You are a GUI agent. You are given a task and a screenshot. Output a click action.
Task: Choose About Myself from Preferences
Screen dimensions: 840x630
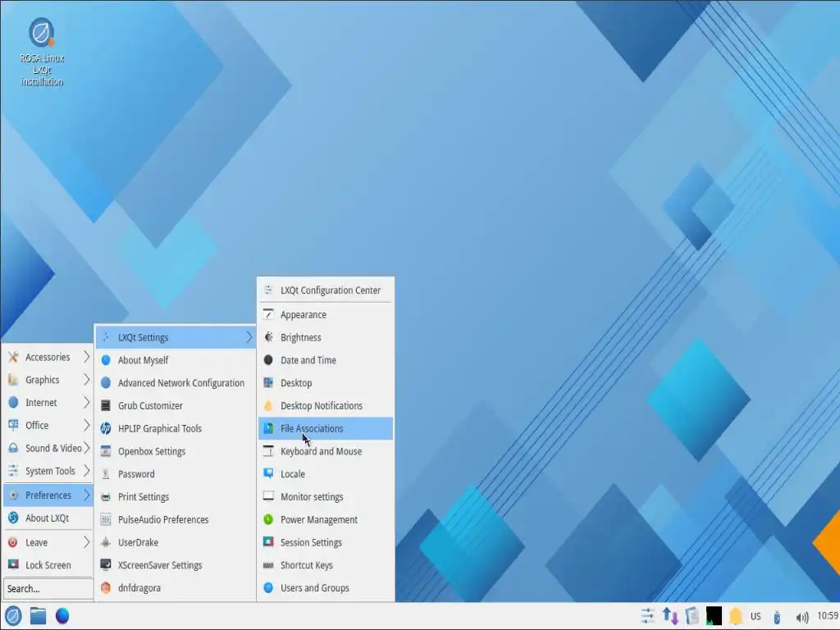click(x=176, y=360)
